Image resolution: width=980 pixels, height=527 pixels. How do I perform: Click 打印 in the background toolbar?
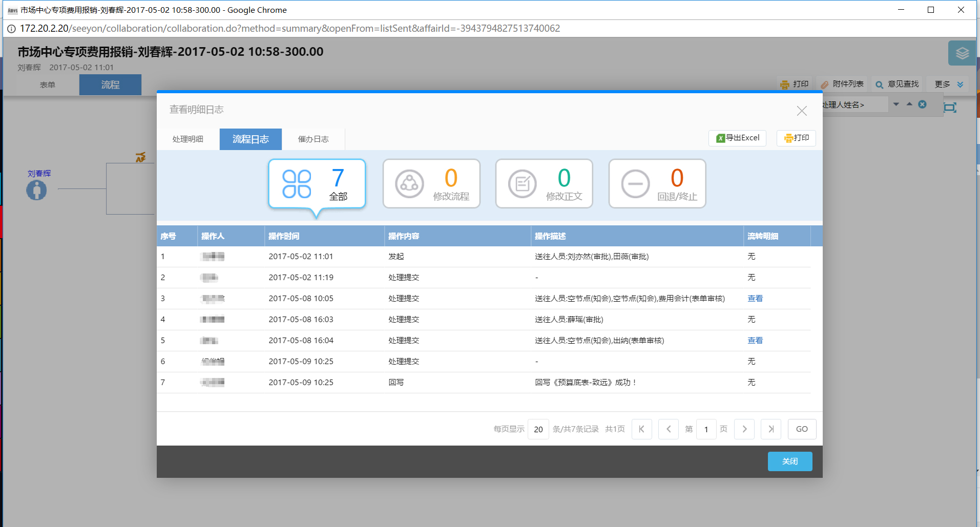pyautogui.click(x=795, y=84)
